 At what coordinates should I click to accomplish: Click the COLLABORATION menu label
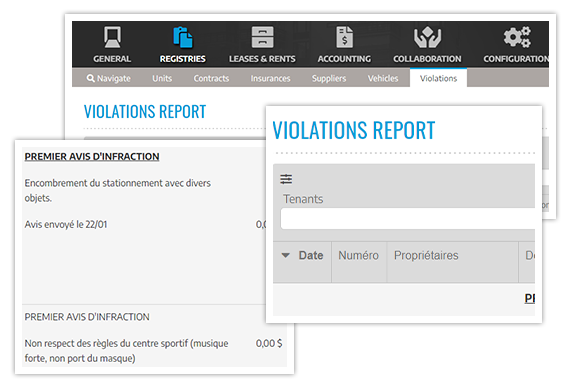427,59
